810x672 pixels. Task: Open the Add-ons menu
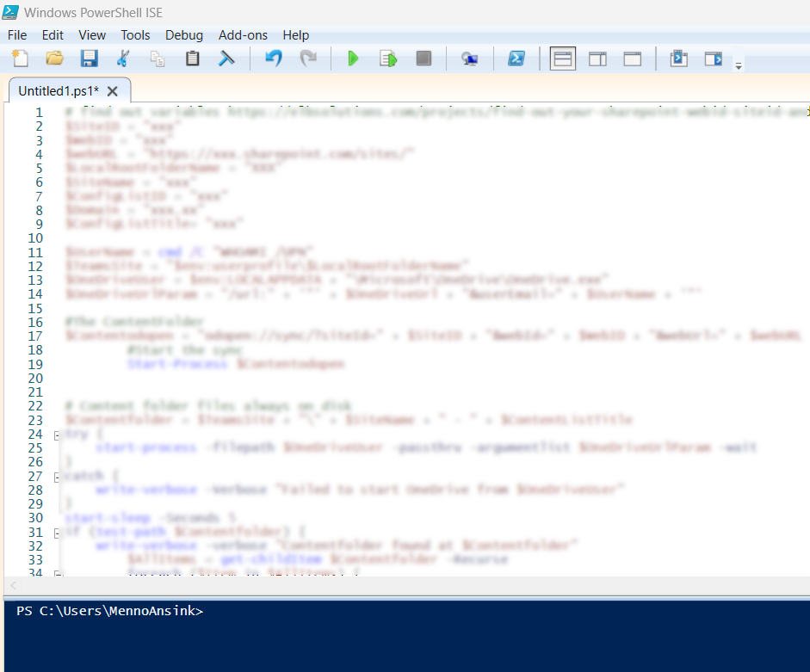tap(243, 35)
